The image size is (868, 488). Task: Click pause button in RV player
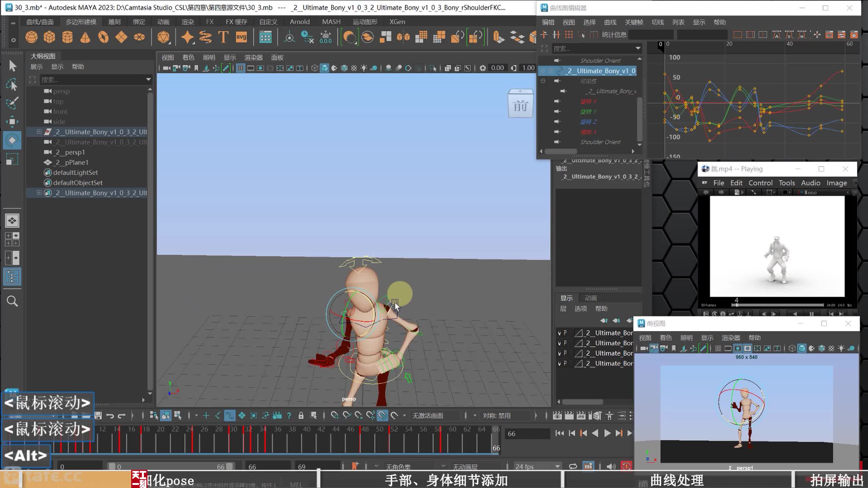pyautogui.click(x=811, y=314)
